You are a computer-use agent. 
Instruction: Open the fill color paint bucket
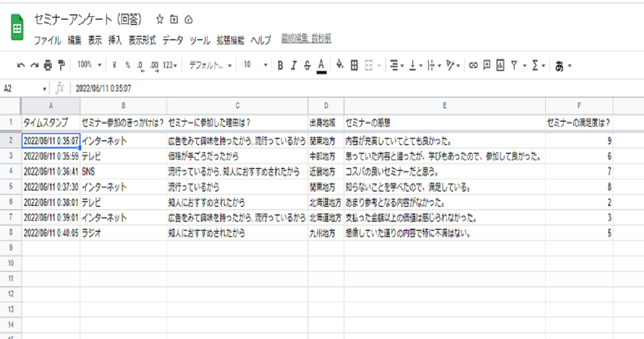(x=340, y=65)
